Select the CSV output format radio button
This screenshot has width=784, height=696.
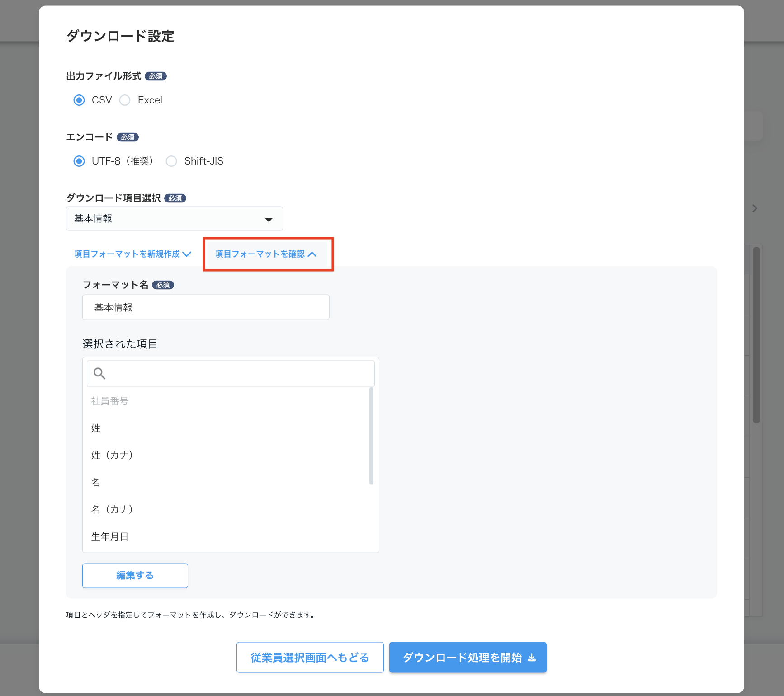(x=79, y=100)
